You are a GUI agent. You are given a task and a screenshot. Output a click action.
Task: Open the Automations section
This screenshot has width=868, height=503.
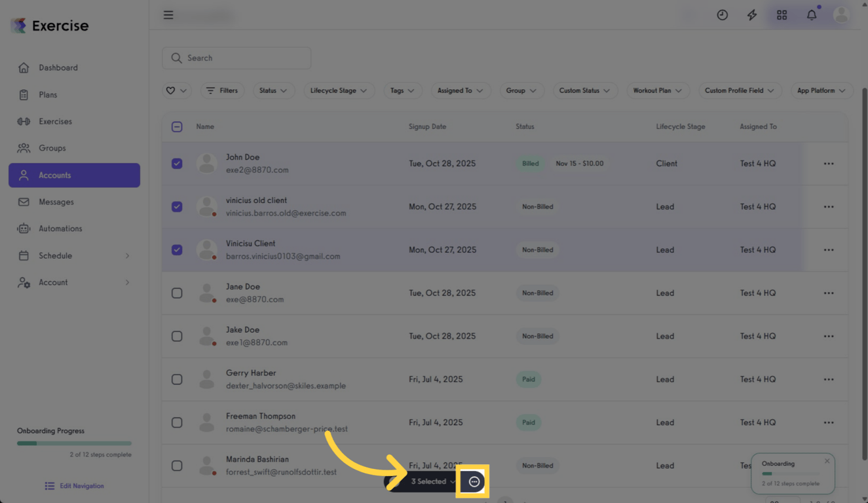click(59, 228)
